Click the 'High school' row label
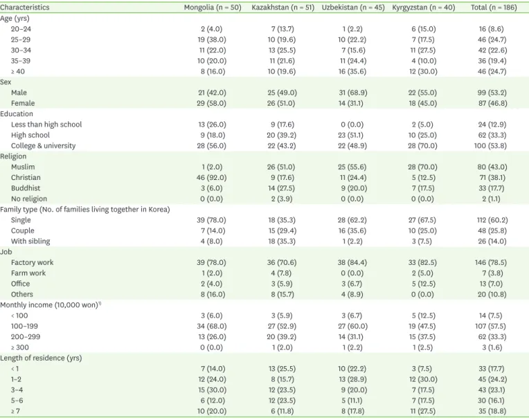Viewport: 529px width, 420px height. click(x=30, y=135)
